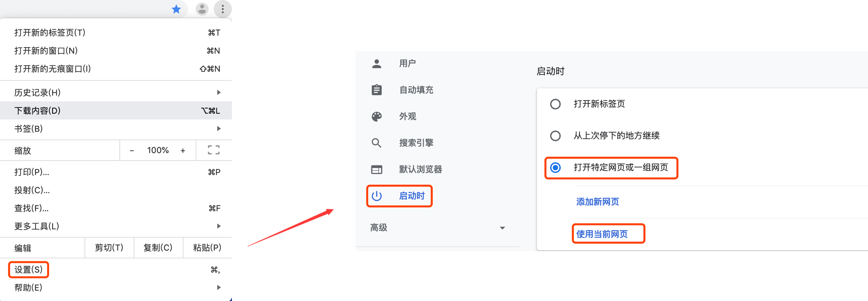
Task: Expand the 高级 section arrow
Action: (x=502, y=228)
